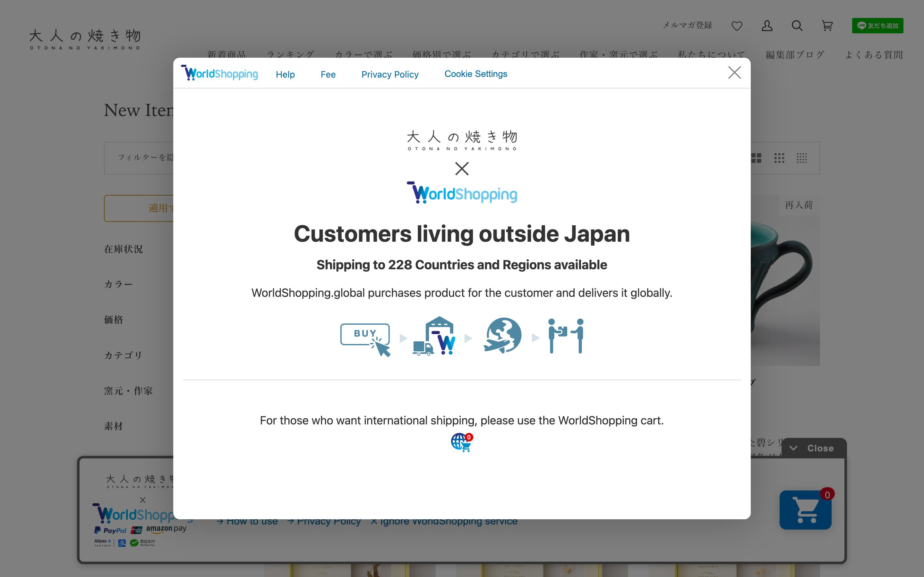
Task: Expand the カテゴリ filter section
Action: tap(123, 355)
